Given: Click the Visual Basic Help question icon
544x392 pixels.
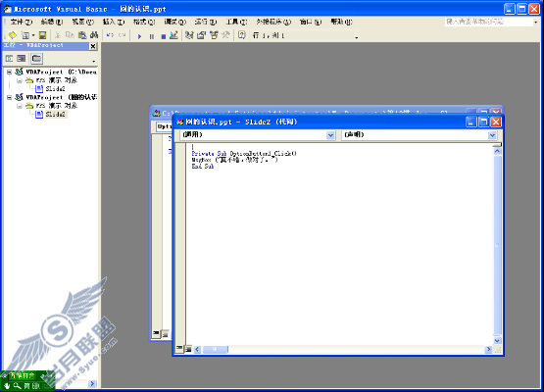Looking at the screenshot, I should pos(242,35).
